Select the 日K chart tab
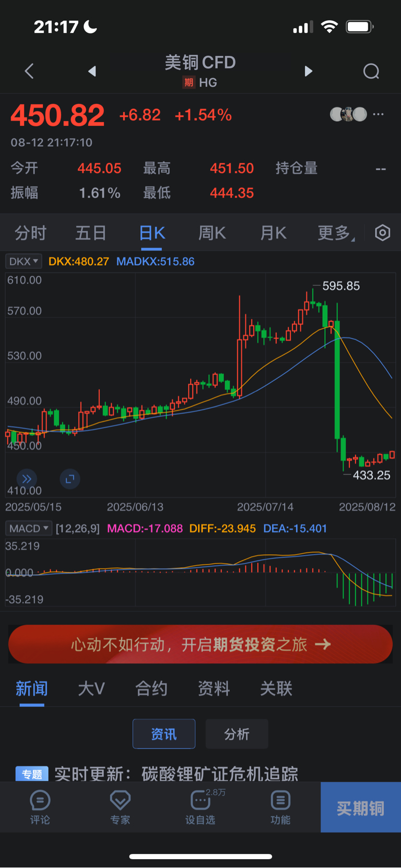Screen dimensions: 401x868 point(152,233)
